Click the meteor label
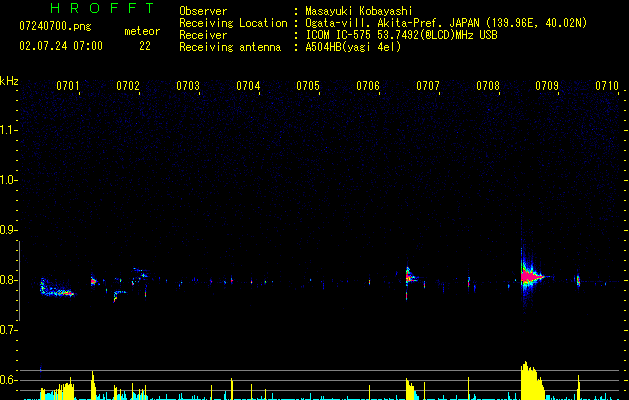The height and width of the screenshot is (400, 629). tap(142, 31)
